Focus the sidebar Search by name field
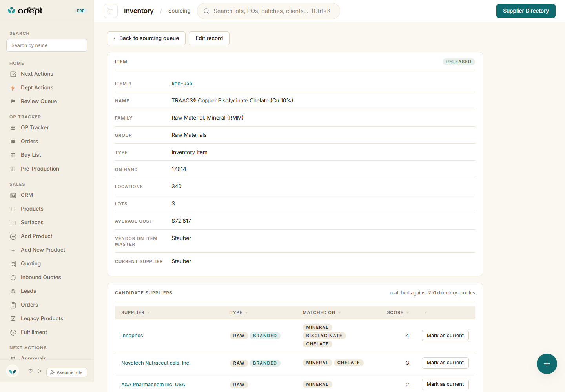The height and width of the screenshot is (392, 565). pos(47,45)
